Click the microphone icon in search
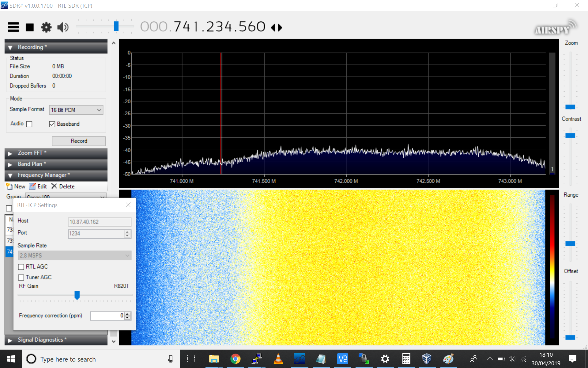 pyautogui.click(x=171, y=359)
